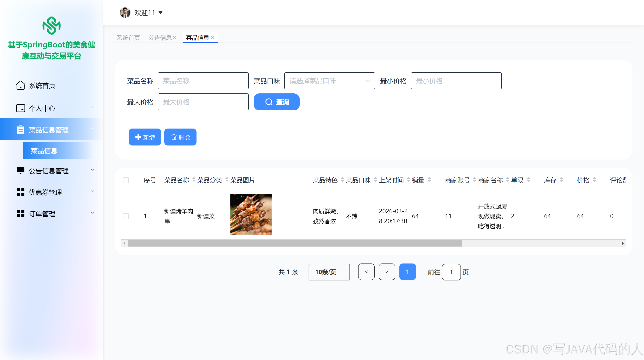
Task: Click the 不辣 flavor cell
Action: pos(352,216)
